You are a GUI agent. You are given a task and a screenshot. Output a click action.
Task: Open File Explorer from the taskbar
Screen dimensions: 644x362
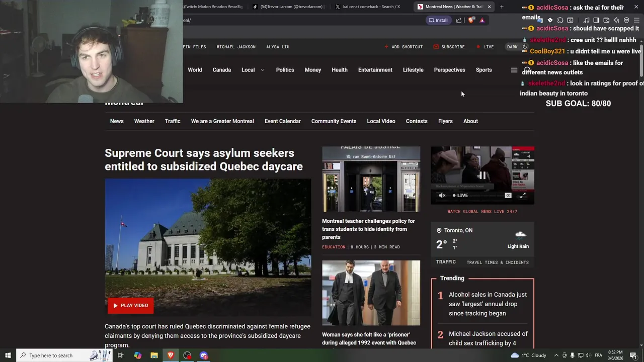[154, 355]
